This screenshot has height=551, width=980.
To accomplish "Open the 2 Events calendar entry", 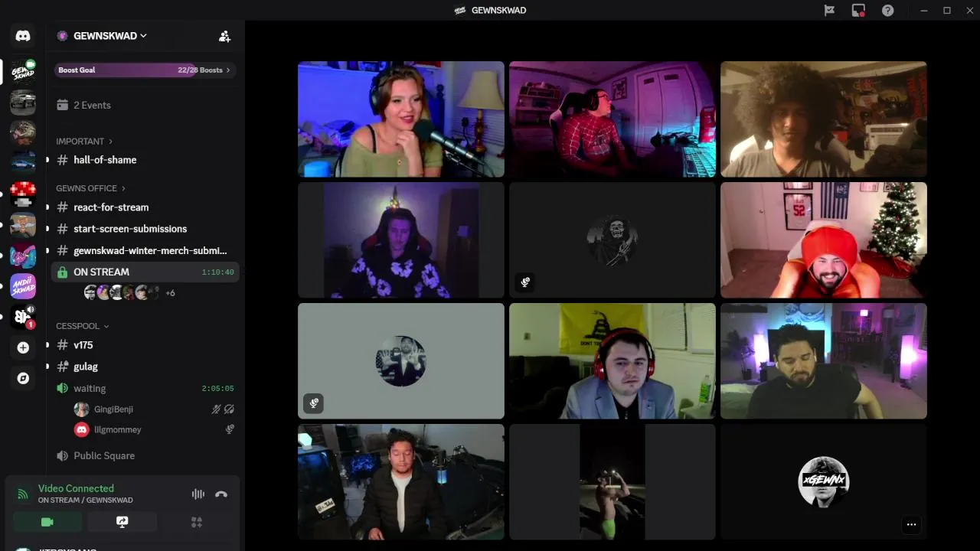I will pyautogui.click(x=84, y=105).
